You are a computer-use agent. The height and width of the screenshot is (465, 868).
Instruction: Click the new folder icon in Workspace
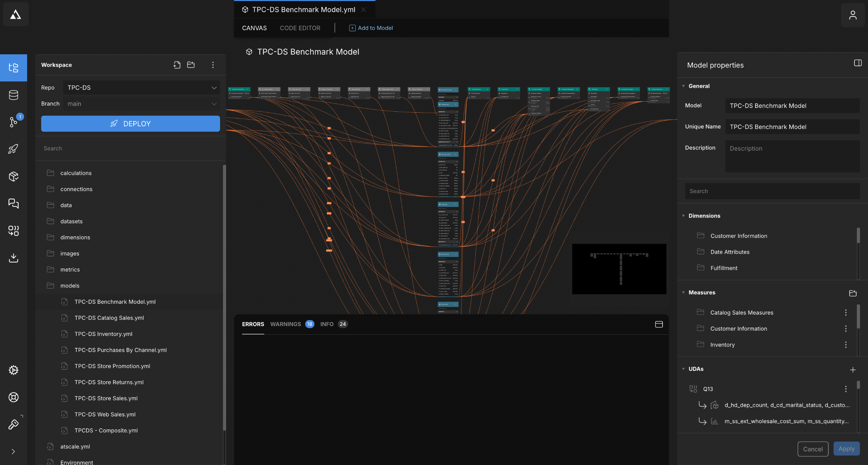click(191, 65)
